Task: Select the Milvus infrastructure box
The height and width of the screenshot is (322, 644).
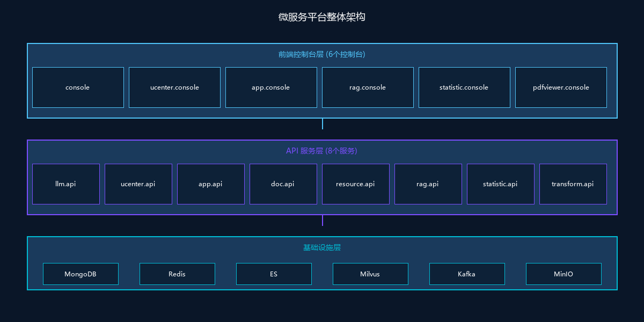Action: (370, 274)
